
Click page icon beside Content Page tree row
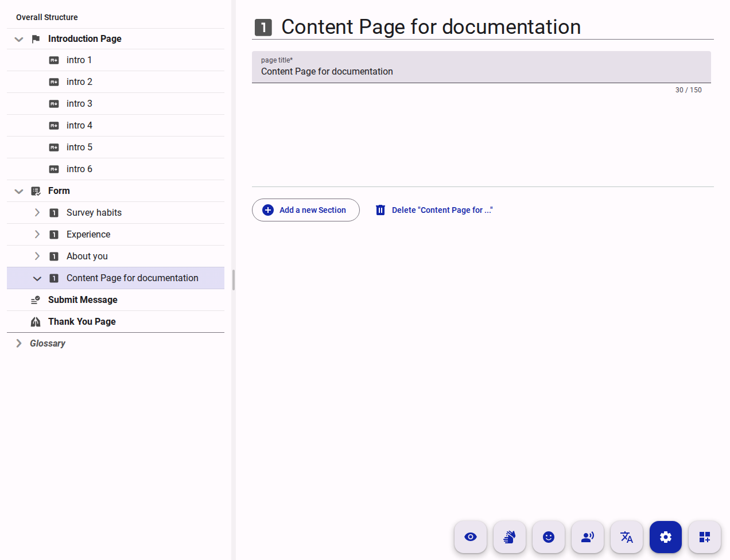[54, 278]
